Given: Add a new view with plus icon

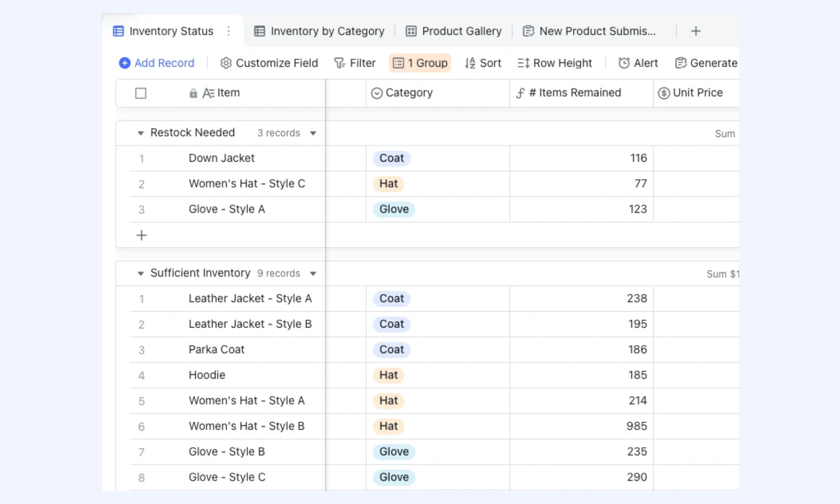Looking at the screenshot, I should click(696, 31).
